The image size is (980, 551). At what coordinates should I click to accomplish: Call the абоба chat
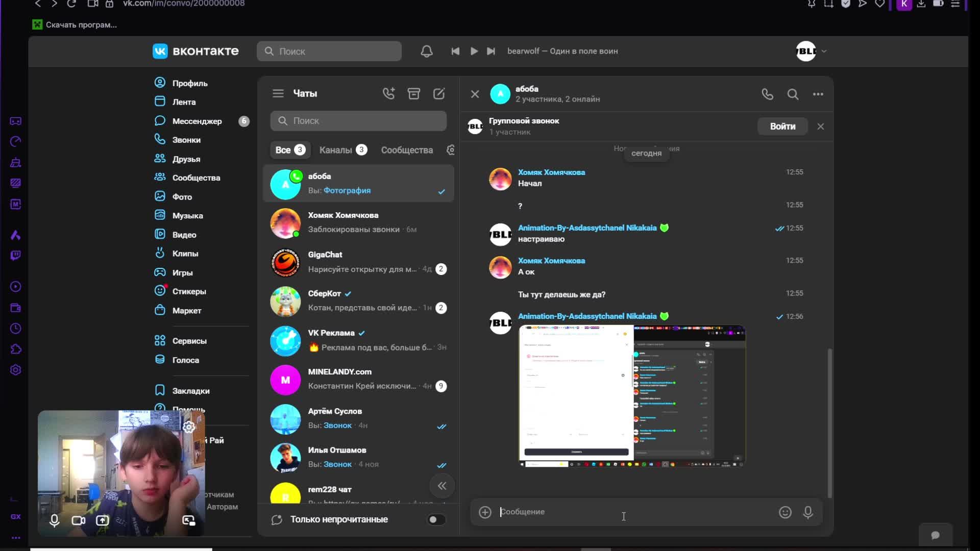click(767, 94)
